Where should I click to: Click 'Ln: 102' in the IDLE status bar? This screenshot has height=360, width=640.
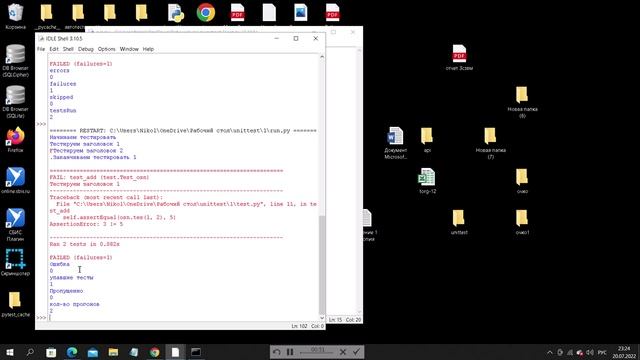[x=299, y=326]
